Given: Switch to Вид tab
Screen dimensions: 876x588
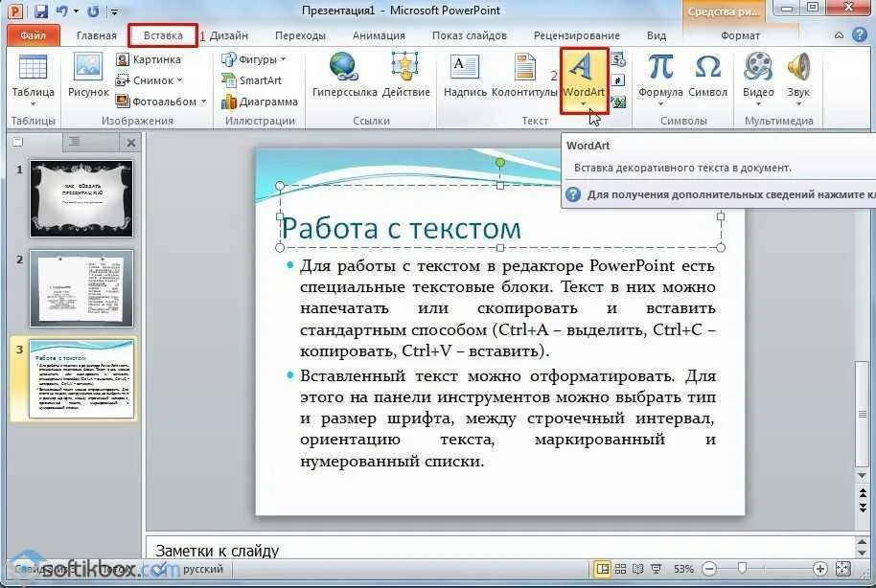Looking at the screenshot, I should (x=657, y=35).
